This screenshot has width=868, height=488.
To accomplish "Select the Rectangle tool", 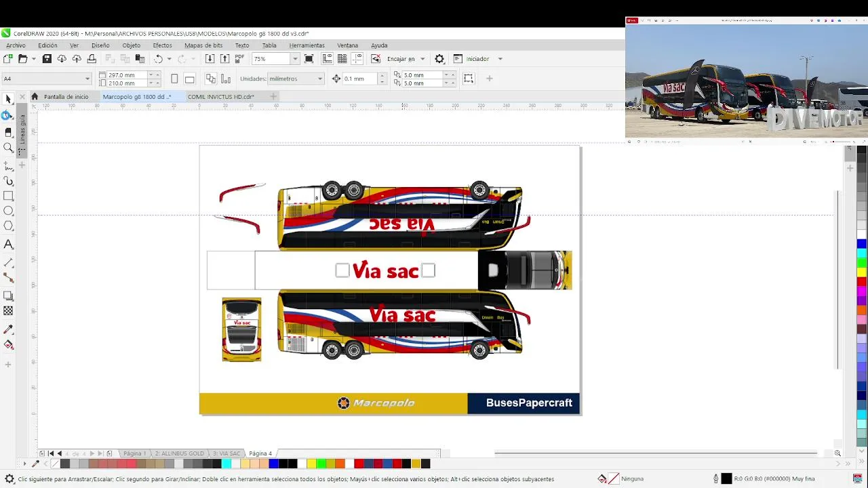I will [8, 196].
